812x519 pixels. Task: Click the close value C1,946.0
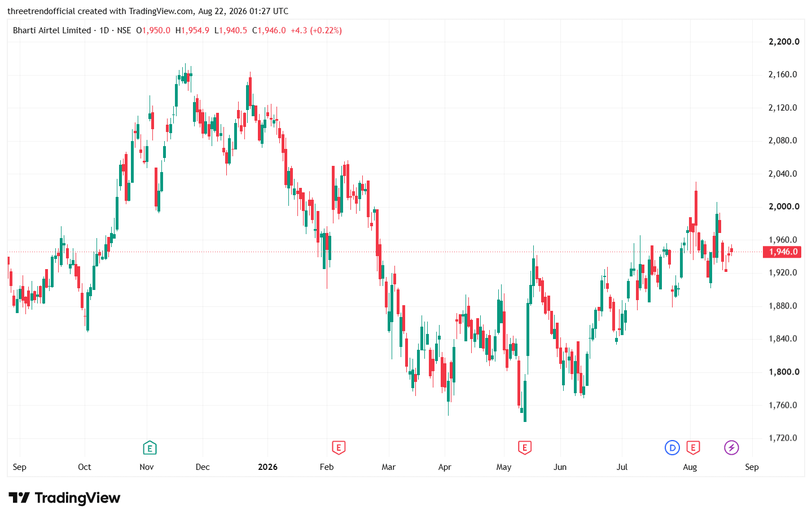[269, 30]
